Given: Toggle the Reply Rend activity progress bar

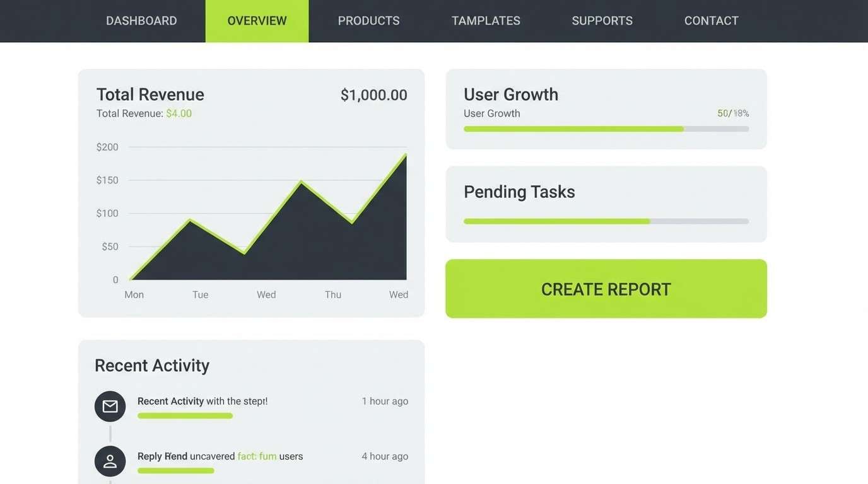Looking at the screenshot, I should (176, 470).
